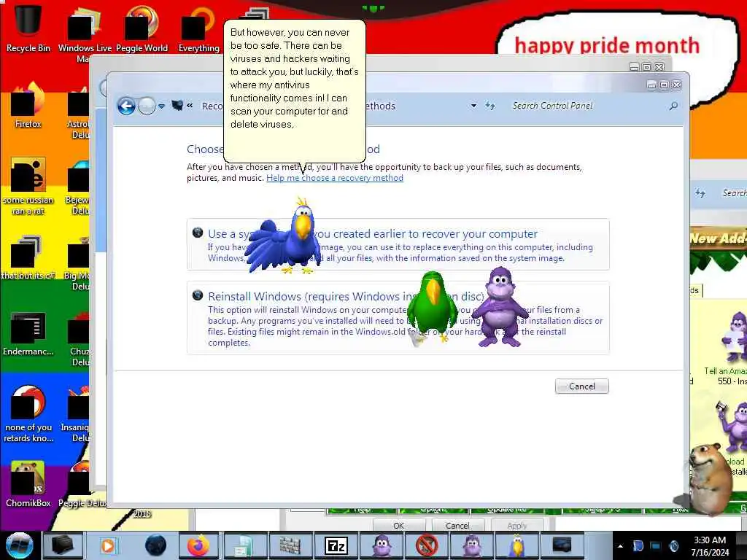Click OK in the background dialog
Image resolution: width=747 pixels, height=560 pixels.
coord(399,525)
